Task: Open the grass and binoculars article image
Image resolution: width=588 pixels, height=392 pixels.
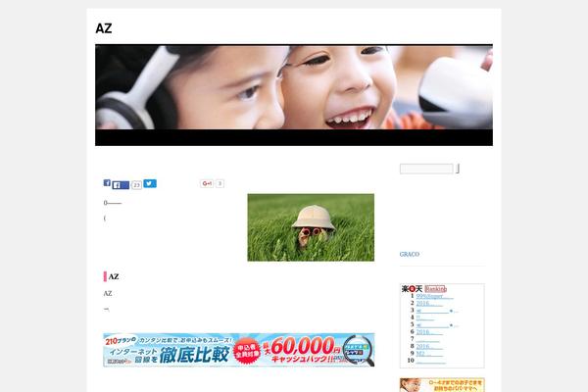Action: pyautogui.click(x=311, y=227)
